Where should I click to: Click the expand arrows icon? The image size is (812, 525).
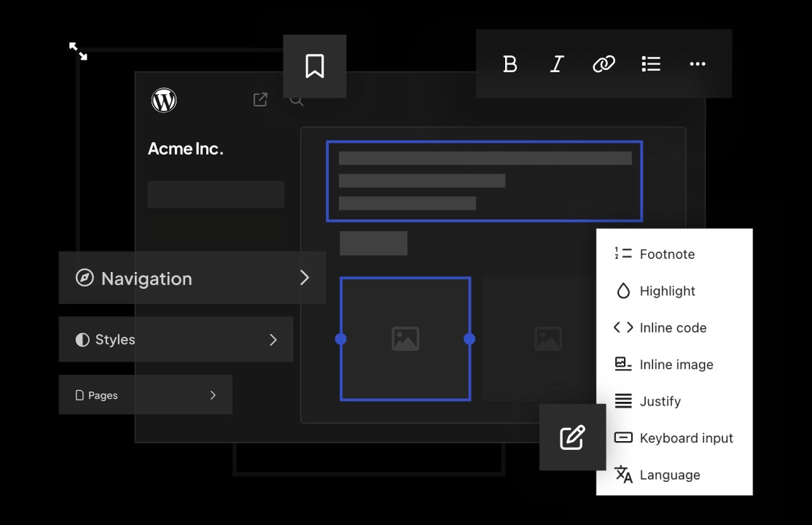tap(78, 51)
